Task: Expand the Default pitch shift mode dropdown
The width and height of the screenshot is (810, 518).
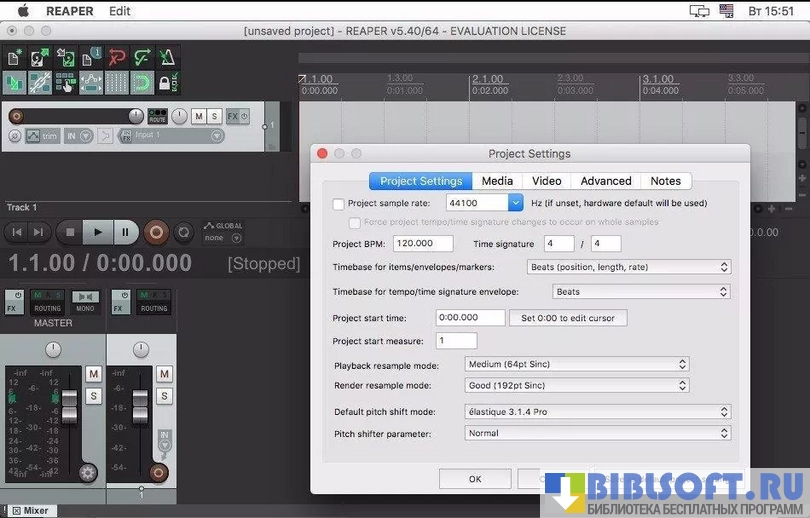Action: (x=598, y=412)
